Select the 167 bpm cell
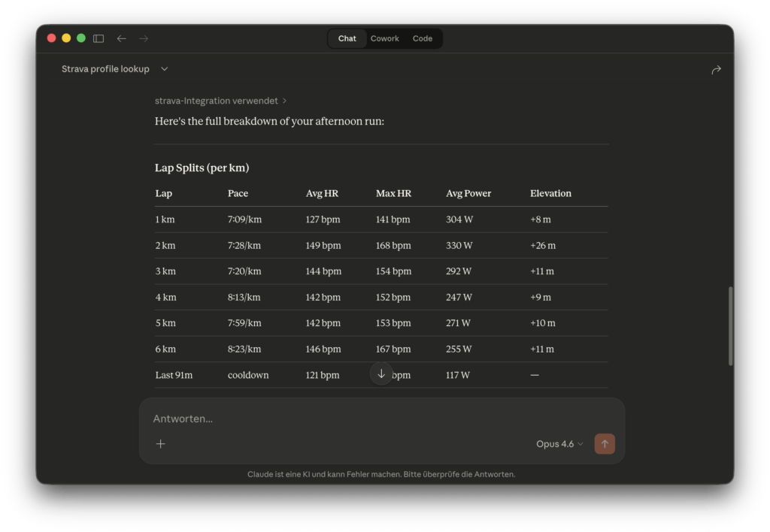 (x=393, y=349)
